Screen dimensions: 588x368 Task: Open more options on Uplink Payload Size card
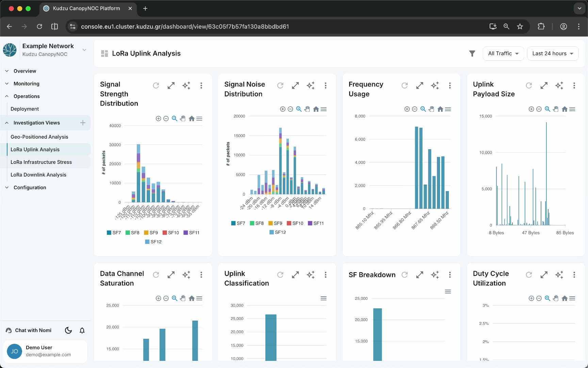point(574,86)
